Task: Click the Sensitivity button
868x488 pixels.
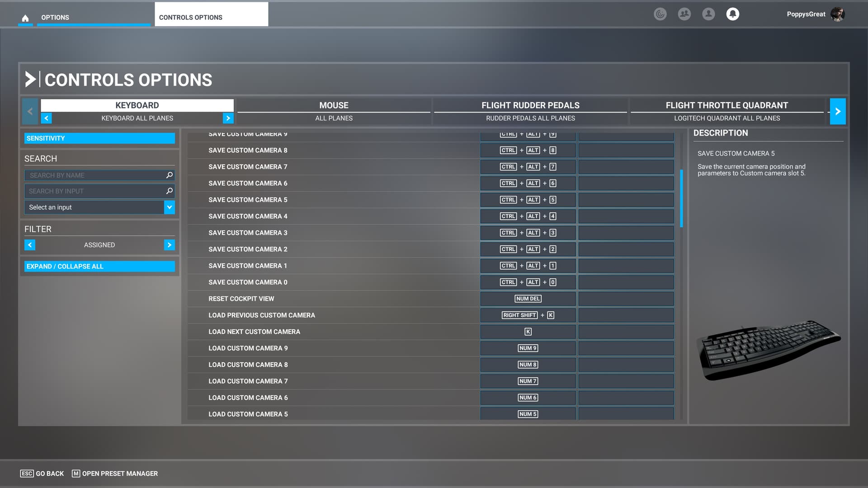Action: [99, 138]
